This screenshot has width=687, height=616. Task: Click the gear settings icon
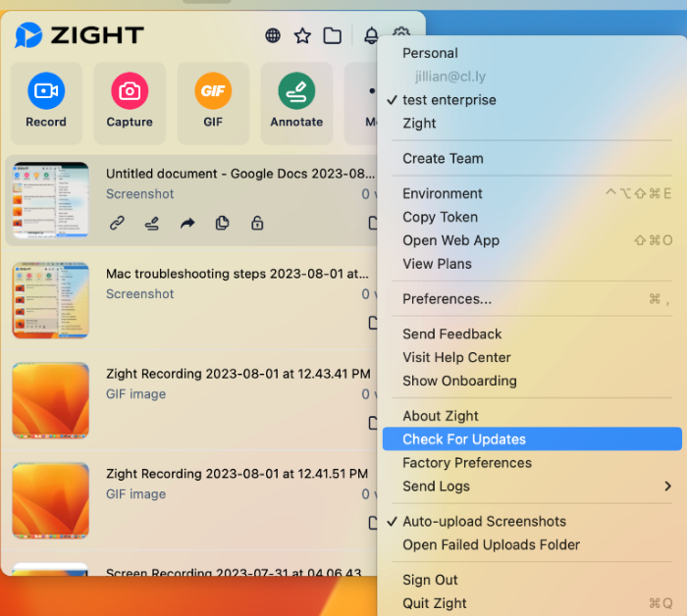click(x=401, y=31)
